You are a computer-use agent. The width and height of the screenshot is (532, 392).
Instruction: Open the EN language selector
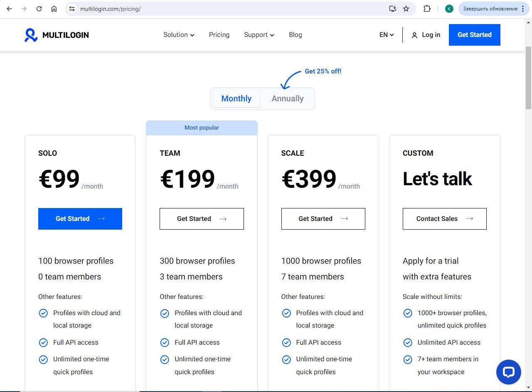387,35
